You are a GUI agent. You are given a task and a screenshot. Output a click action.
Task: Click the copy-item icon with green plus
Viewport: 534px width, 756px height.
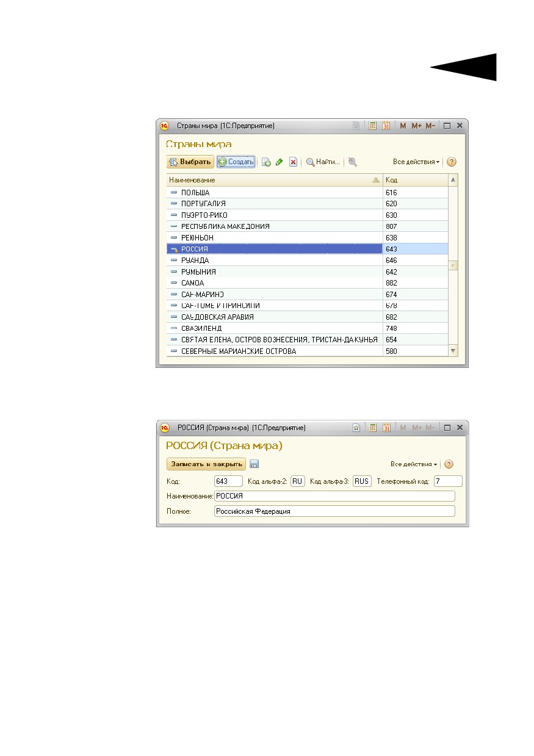(266, 162)
